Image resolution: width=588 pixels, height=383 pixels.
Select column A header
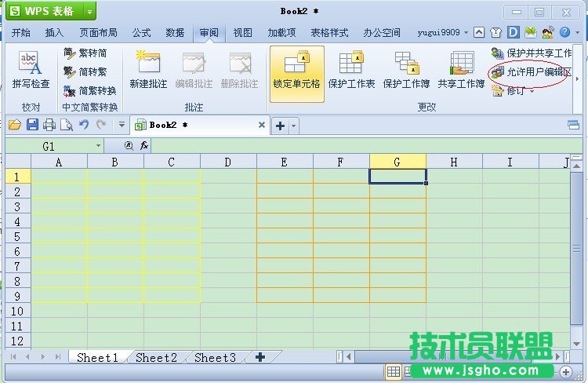pyautogui.click(x=59, y=162)
